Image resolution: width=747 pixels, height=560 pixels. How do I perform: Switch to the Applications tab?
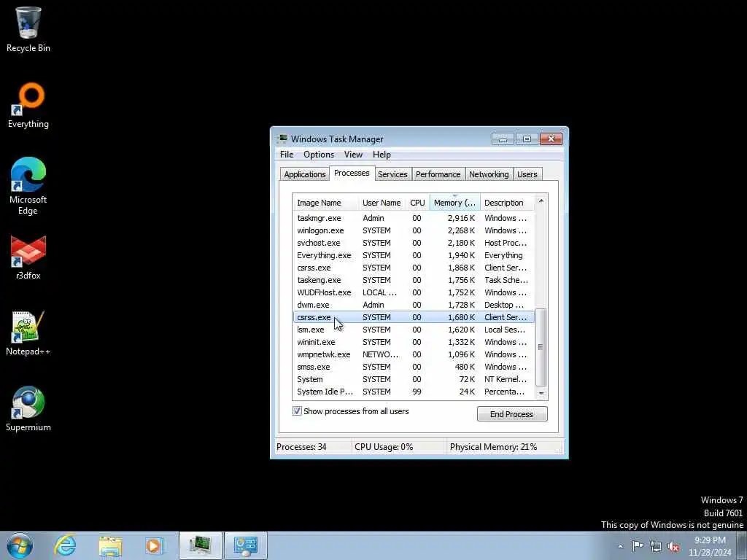click(x=304, y=174)
